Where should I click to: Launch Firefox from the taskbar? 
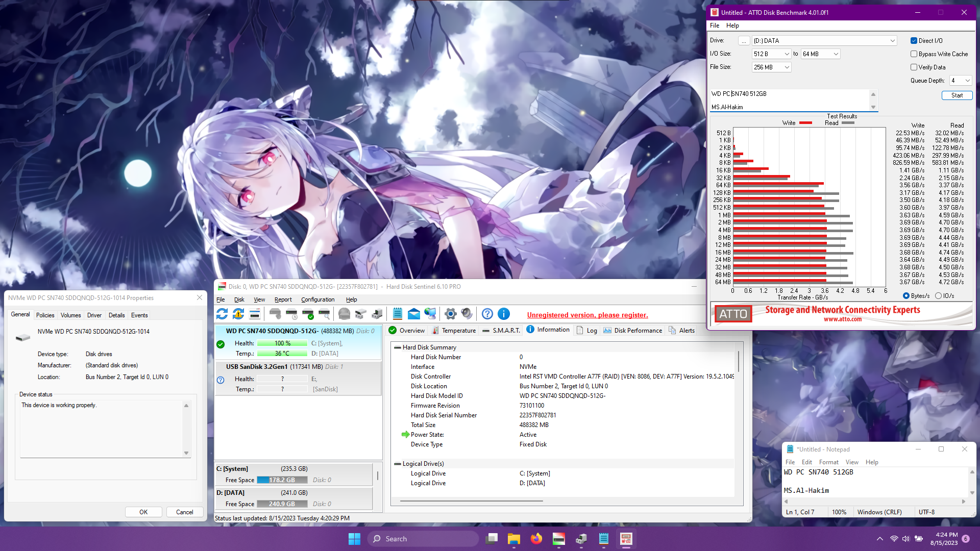pyautogui.click(x=536, y=539)
